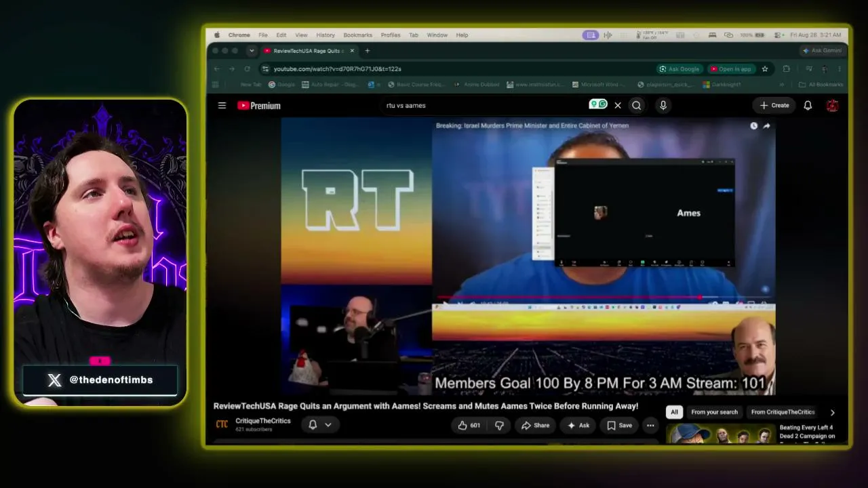The height and width of the screenshot is (488, 868).
Task: Click Ask Google in address bar
Action: 679,69
